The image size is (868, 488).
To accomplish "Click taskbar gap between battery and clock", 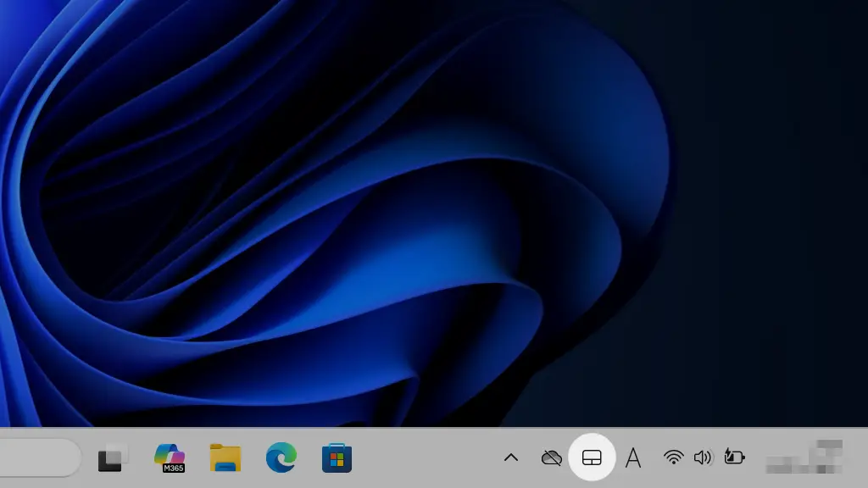I will point(755,458).
